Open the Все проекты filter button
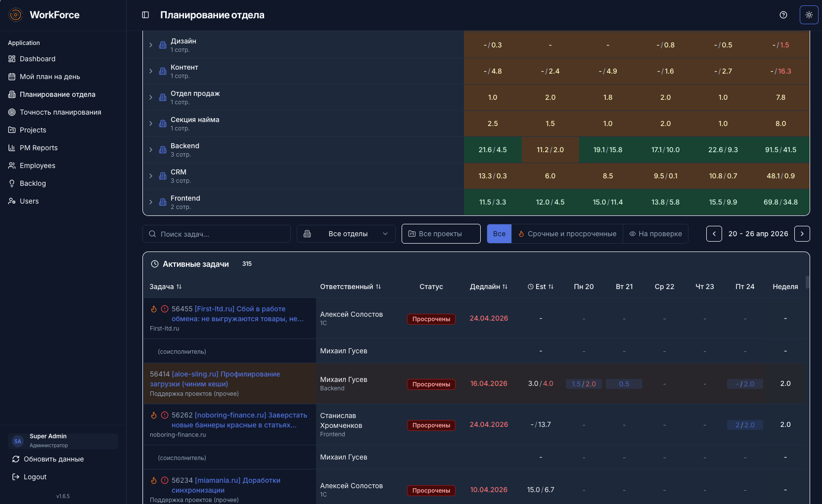This screenshot has width=822, height=504. point(441,234)
